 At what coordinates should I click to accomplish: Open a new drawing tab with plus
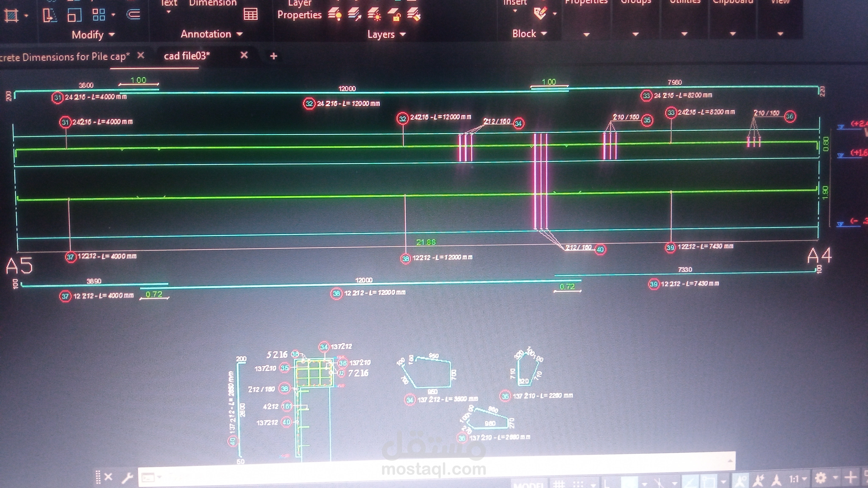(274, 56)
